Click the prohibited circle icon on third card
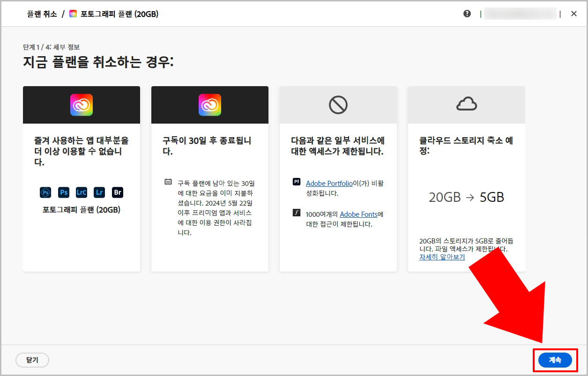Image resolution: width=588 pixels, height=376 pixels. [338, 105]
